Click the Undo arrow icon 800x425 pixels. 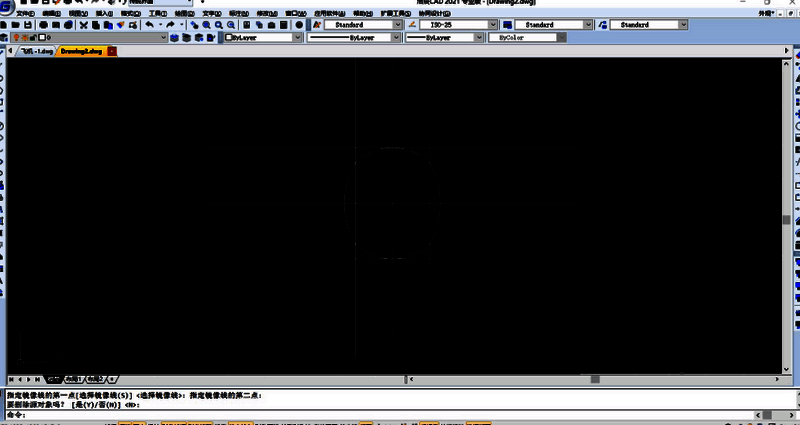149,24
